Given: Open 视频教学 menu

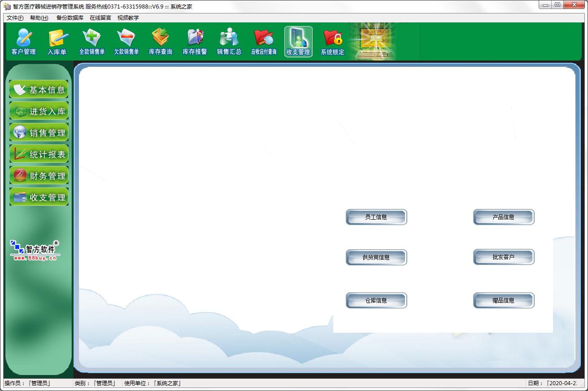Looking at the screenshot, I should click(x=128, y=18).
